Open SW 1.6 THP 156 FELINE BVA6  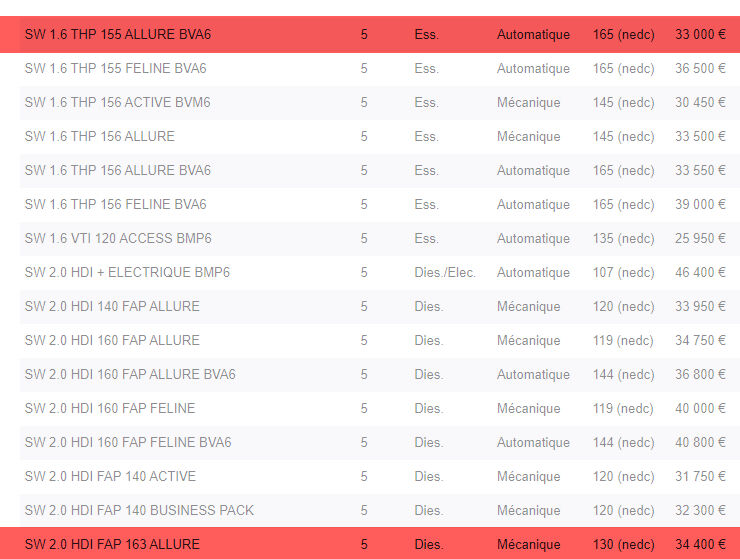pos(380,204)
